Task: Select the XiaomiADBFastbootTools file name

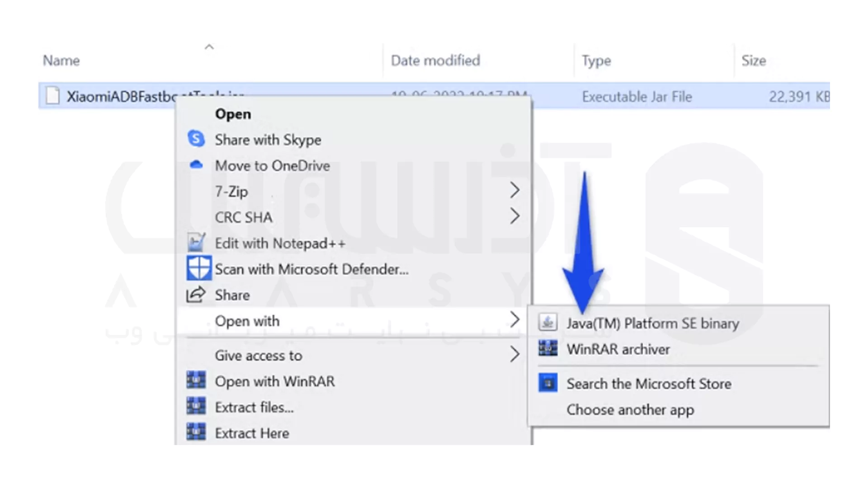Action: (x=122, y=96)
